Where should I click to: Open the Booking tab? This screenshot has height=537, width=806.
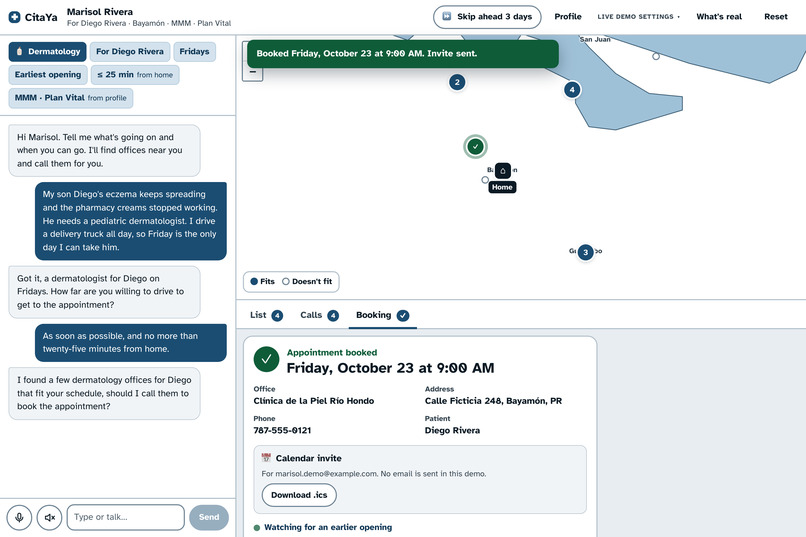(382, 315)
